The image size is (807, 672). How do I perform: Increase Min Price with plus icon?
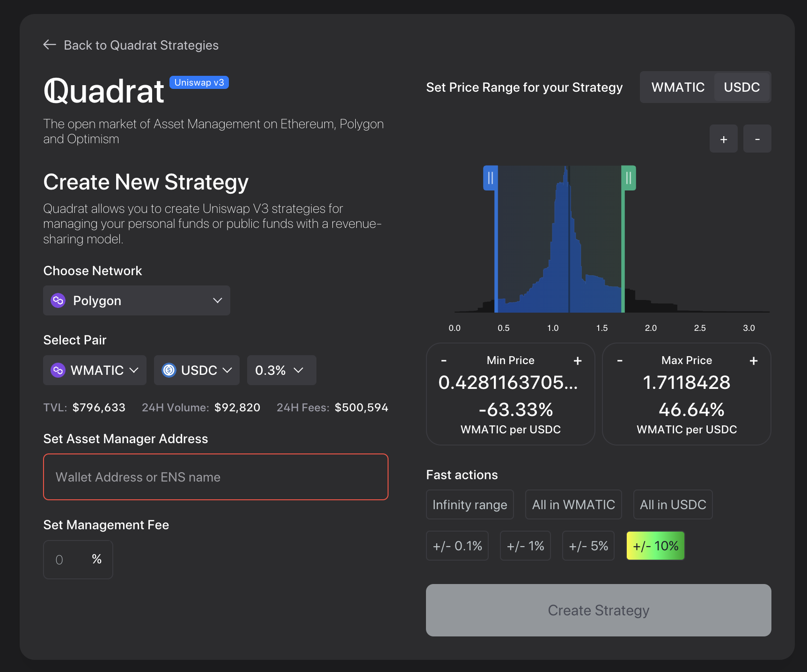578,361
